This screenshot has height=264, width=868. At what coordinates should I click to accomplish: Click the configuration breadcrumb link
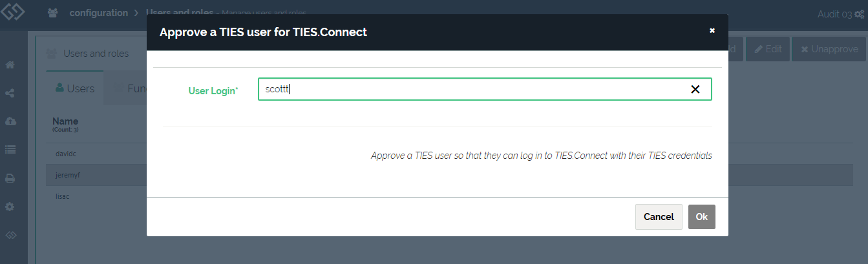98,13
